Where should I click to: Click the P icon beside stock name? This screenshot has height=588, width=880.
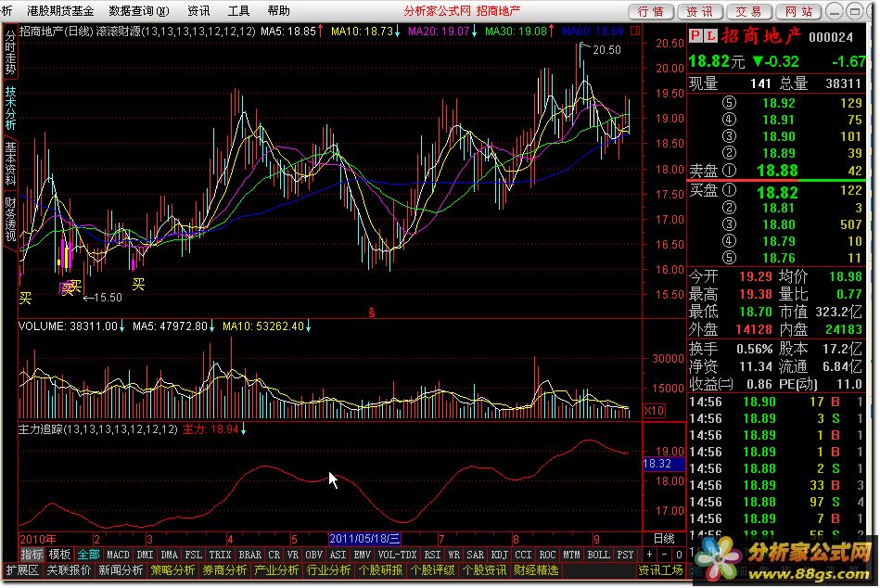coord(695,36)
